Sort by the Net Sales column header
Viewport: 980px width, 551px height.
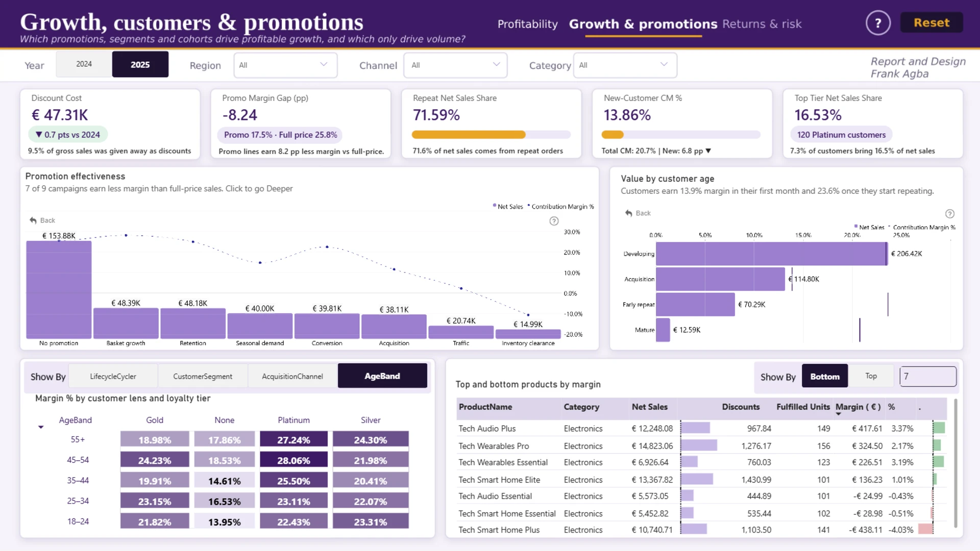pos(650,407)
